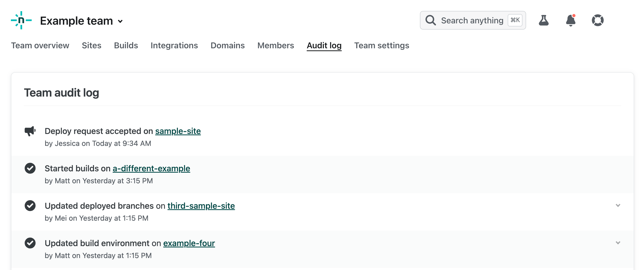This screenshot has width=644, height=270.
Task: Click checkmark icon beside Started builds entry
Action: pyautogui.click(x=30, y=168)
